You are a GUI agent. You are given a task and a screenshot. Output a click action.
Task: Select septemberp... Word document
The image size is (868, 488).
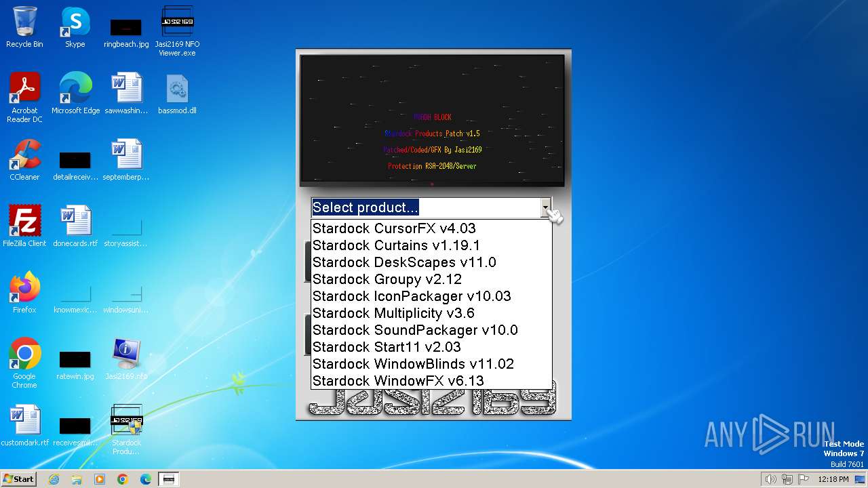(126, 161)
